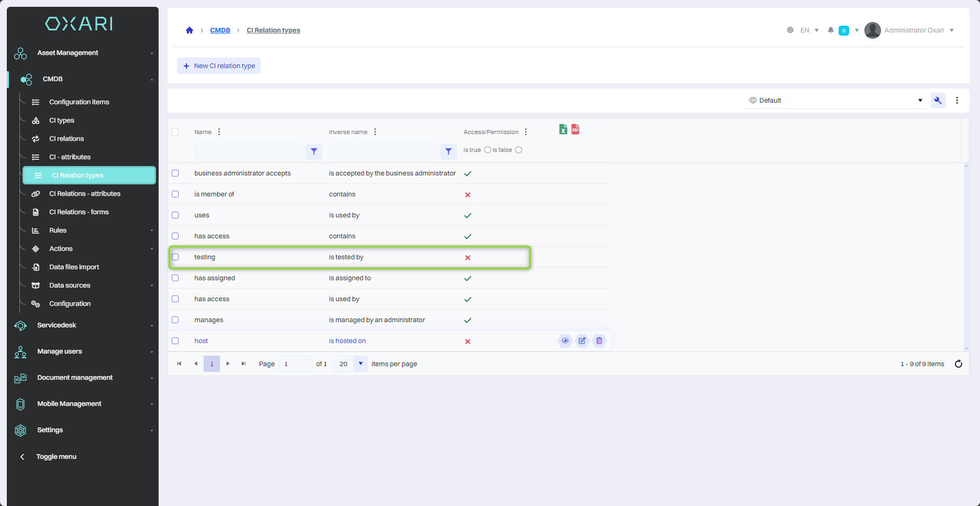Screen dimensions: 980x506
Task: Click the Inverse name filter input field
Action: [384, 151]
